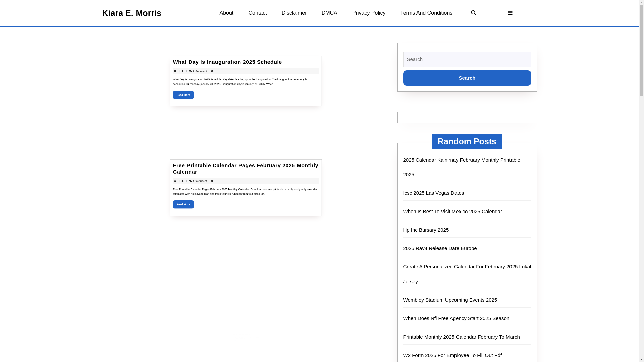Navigate to the DMCA page
644x362 pixels.
click(329, 13)
